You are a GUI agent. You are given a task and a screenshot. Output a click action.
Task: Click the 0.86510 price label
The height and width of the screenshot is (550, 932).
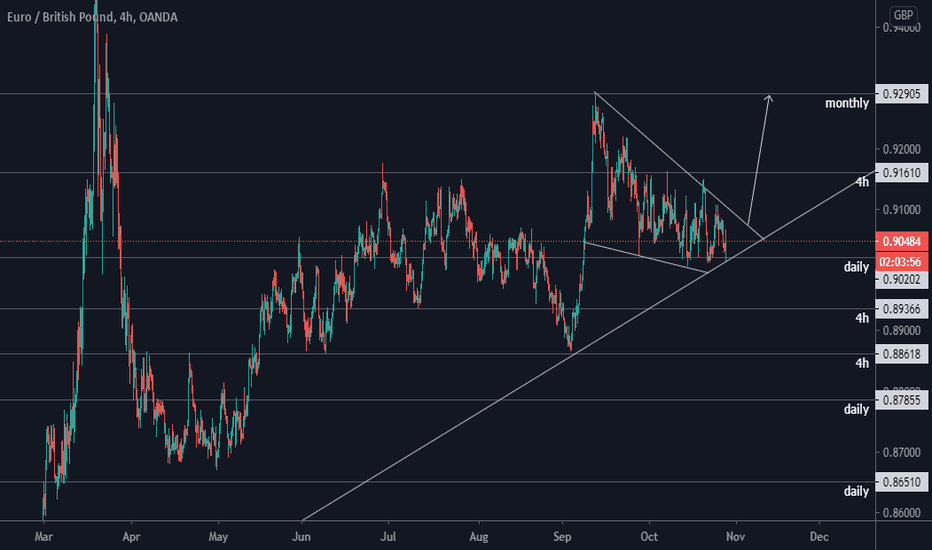click(902, 482)
